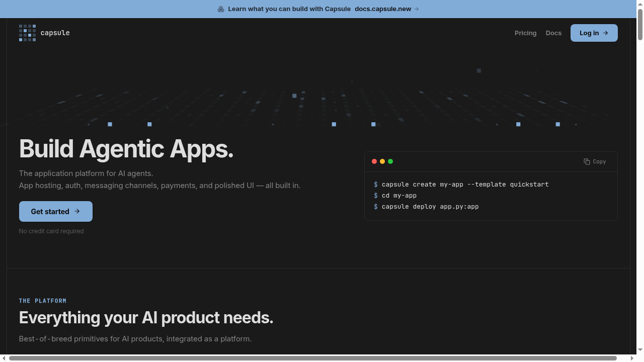The image size is (644, 362).
Task: Click the banner knot icon
Action: (221, 9)
